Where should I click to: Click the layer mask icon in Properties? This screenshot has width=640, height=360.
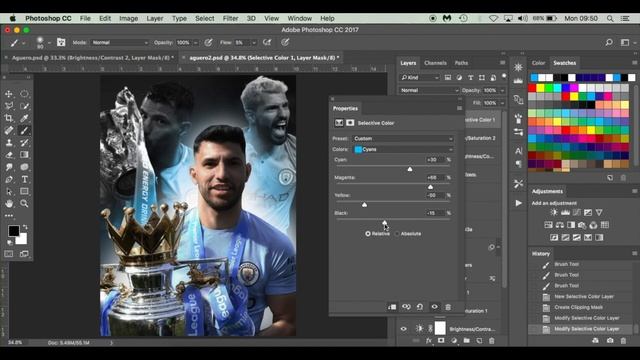(350, 123)
